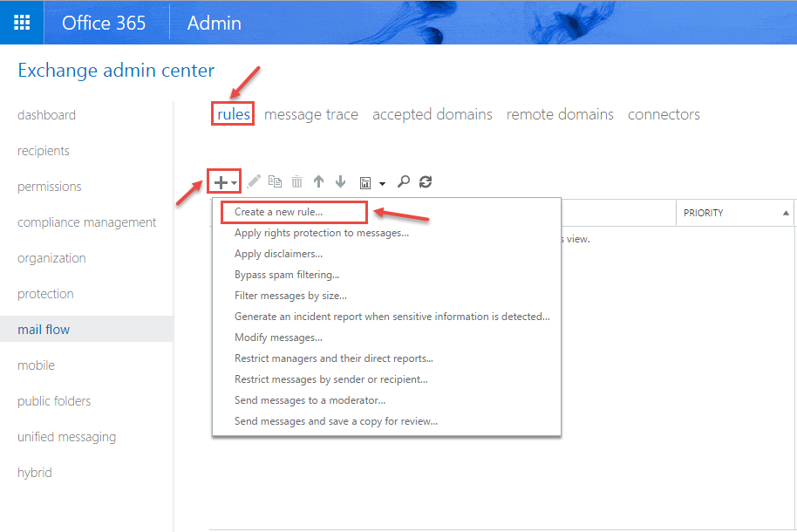Move rule down with the down arrow
Viewport: 797px width, 532px height.
[341, 181]
